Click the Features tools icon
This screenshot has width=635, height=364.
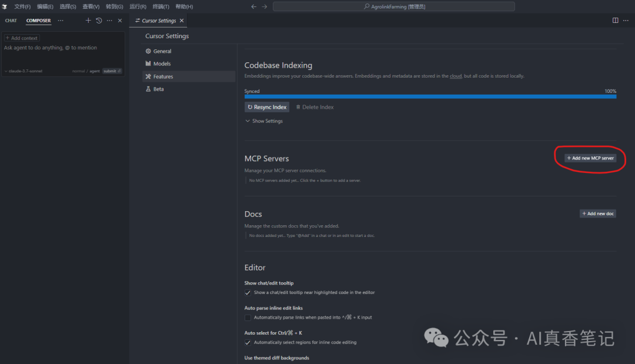tap(148, 76)
